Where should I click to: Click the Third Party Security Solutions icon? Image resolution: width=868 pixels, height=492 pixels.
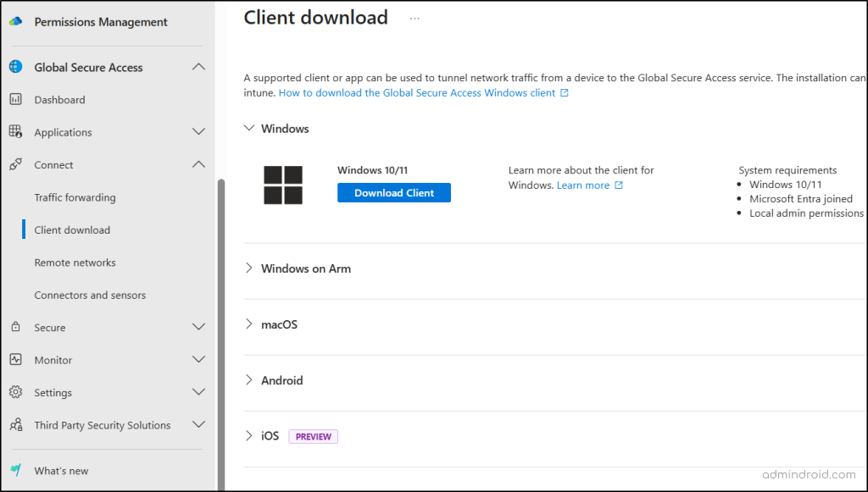pyautogui.click(x=15, y=425)
